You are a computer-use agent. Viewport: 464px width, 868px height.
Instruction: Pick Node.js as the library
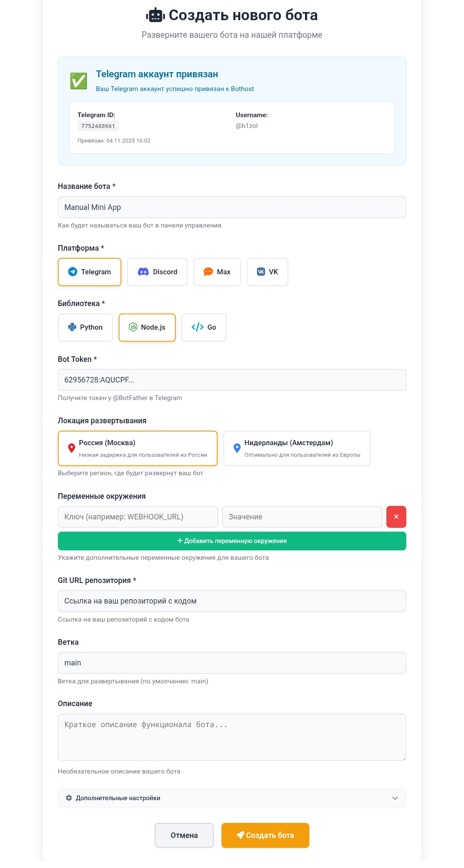[147, 327]
